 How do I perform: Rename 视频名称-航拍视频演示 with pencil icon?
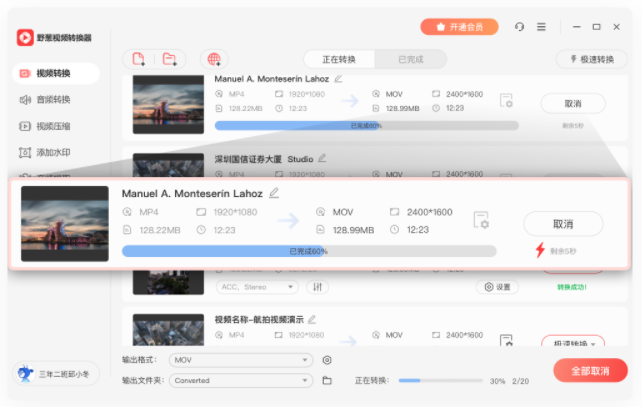(312, 319)
